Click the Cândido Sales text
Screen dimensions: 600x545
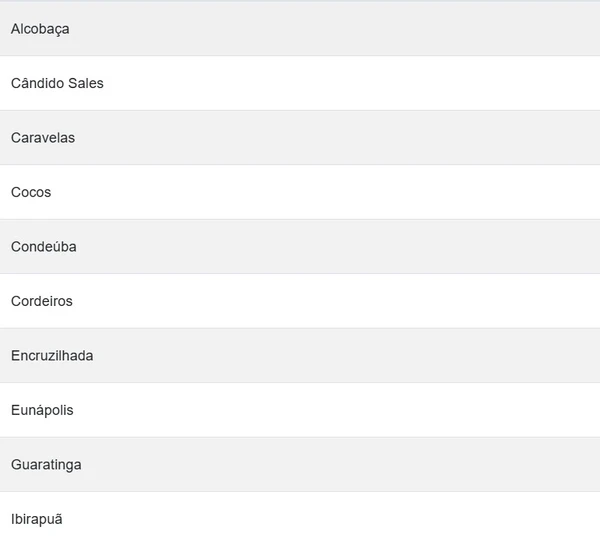click(57, 83)
